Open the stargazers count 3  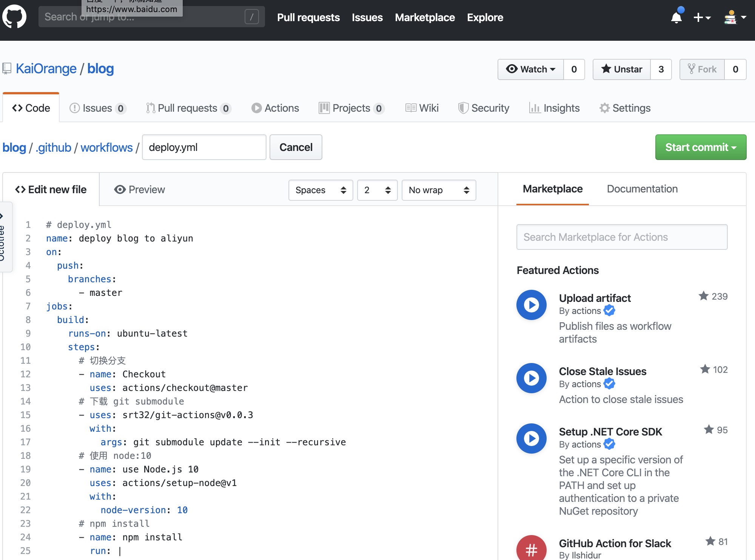[661, 69]
